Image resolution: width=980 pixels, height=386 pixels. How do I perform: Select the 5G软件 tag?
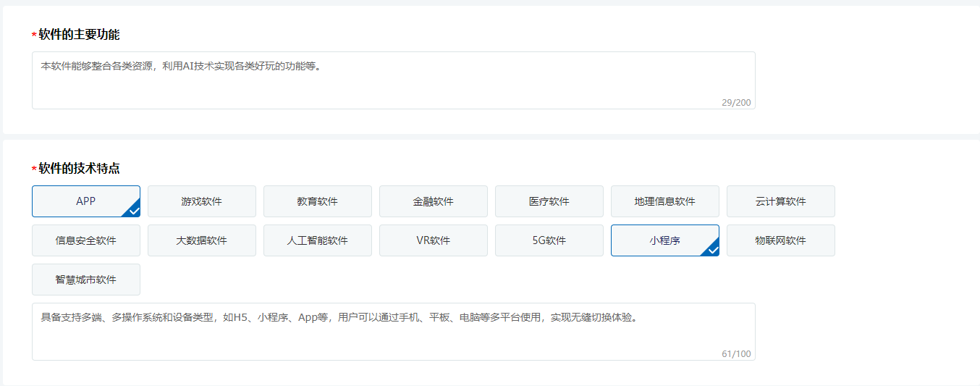click(549, 240)
